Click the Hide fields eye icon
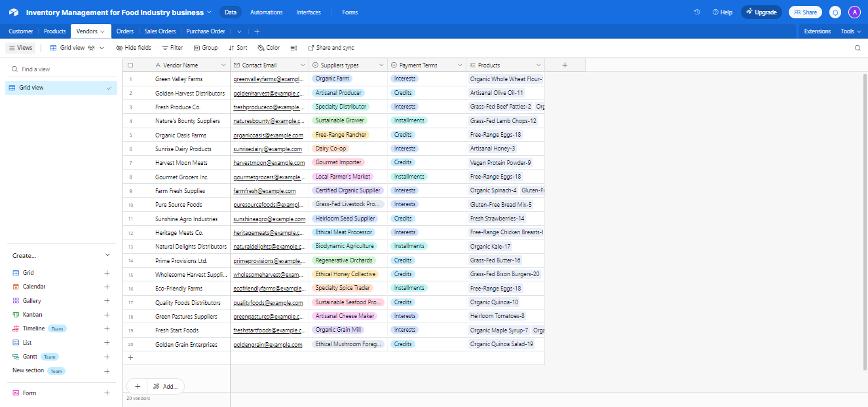The height and width of the screenshot is (407, 868). [x=119, y=48]
